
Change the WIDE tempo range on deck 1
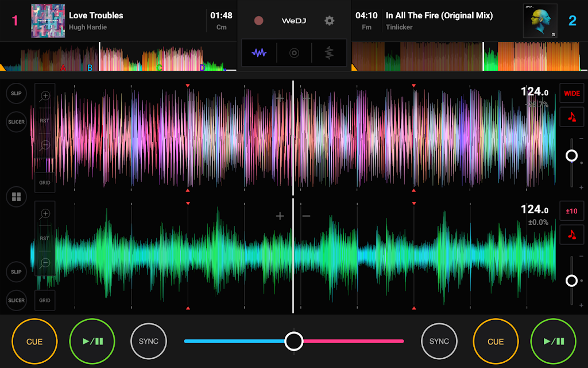[x=571, y=93]
